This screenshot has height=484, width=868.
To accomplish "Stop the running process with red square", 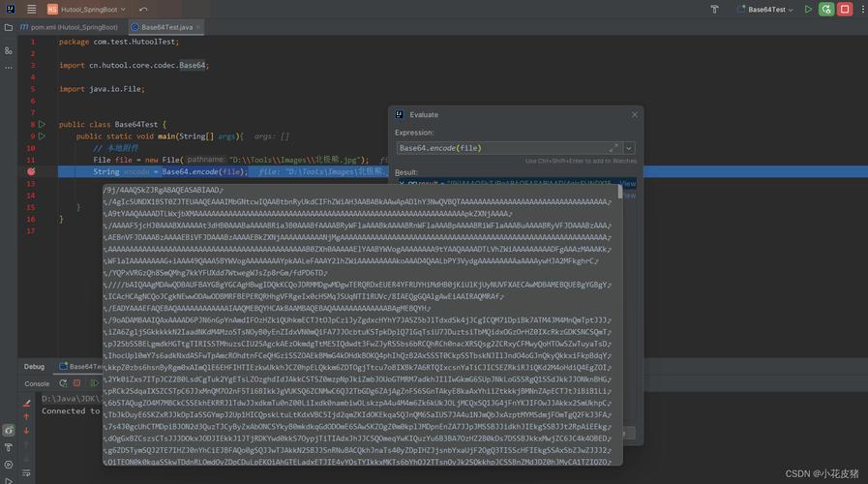I will 845,9.
